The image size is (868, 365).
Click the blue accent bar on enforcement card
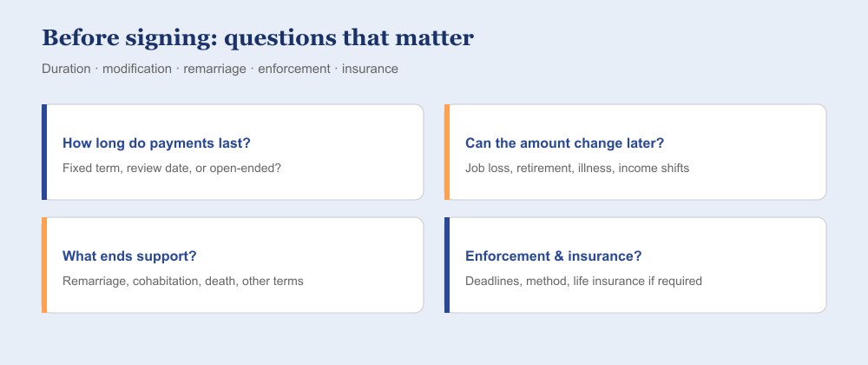point(447,265)
